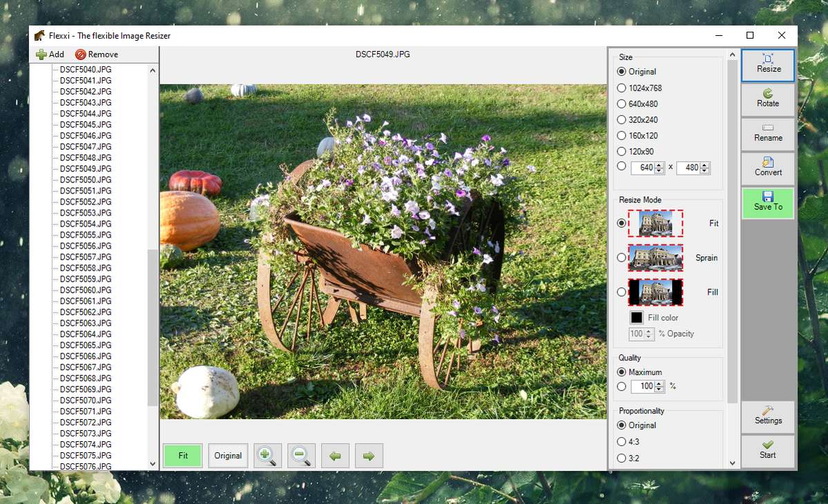Increase custom height with up arrow
The width and height of the screenshot is (828, 504).
(704, 165)
